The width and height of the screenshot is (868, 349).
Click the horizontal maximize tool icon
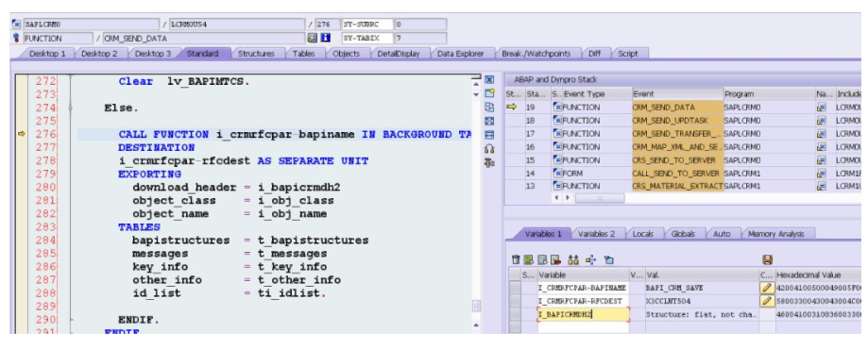(489, 134)
